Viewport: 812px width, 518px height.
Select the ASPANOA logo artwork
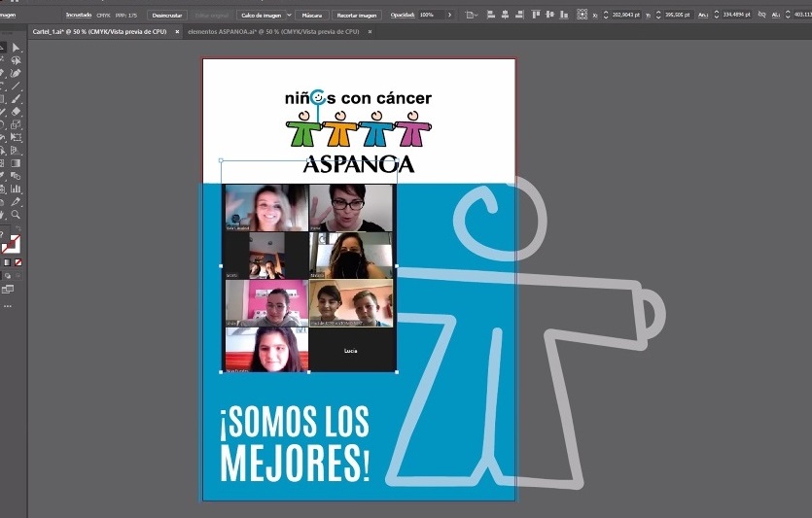359,131
